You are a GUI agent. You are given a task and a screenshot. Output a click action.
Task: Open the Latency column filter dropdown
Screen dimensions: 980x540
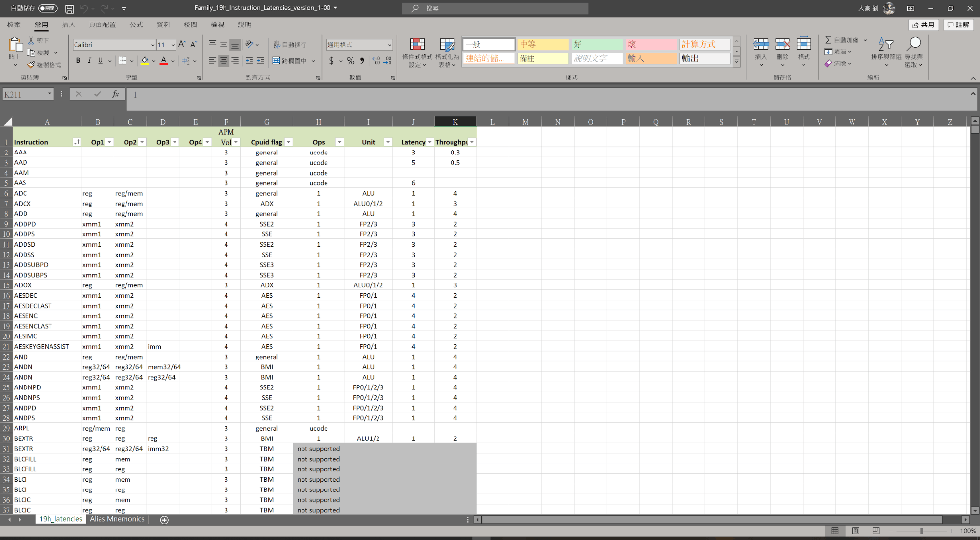[430, 142]
